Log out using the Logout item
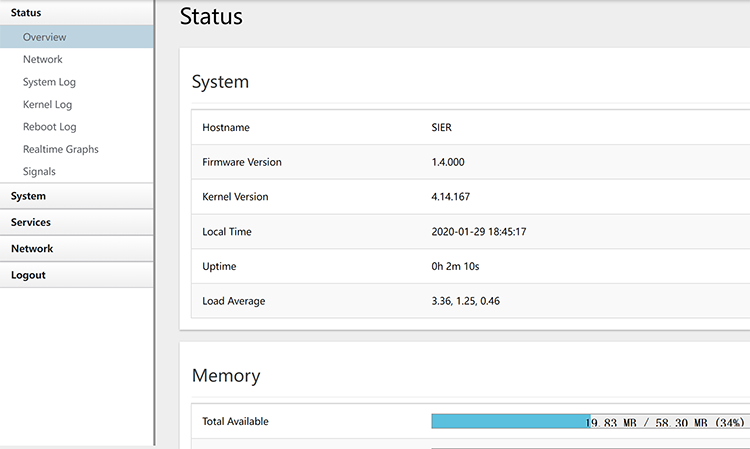The height and width of the screenshot is (449, 750). [77, 275]
